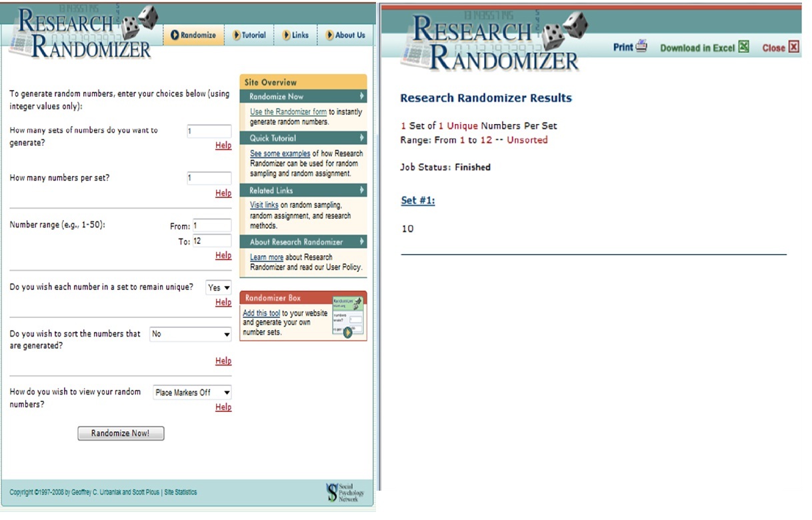Click Help link below view numbers question
The width and height of the screenshot is (812, 520).
(223, 407)
